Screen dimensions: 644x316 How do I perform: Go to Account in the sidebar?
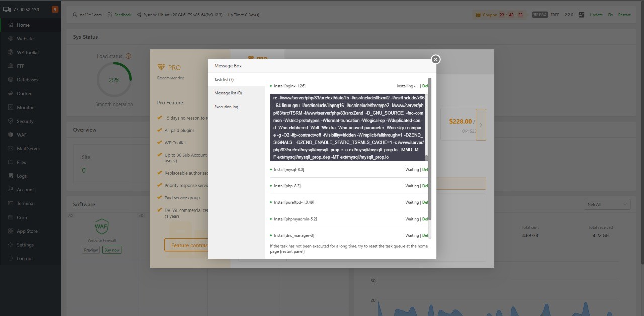pyautogui.click(x=25, y=190)
